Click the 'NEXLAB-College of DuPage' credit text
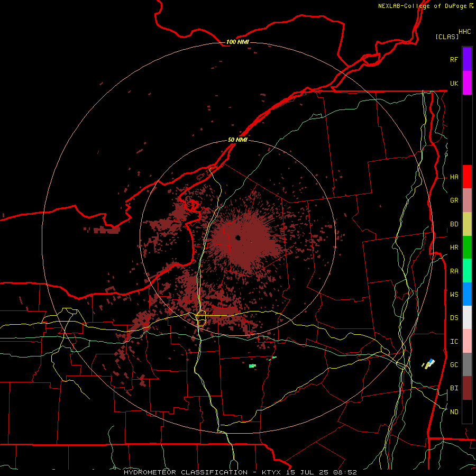This screenshot has width=476, height=476. coord(423,6)
